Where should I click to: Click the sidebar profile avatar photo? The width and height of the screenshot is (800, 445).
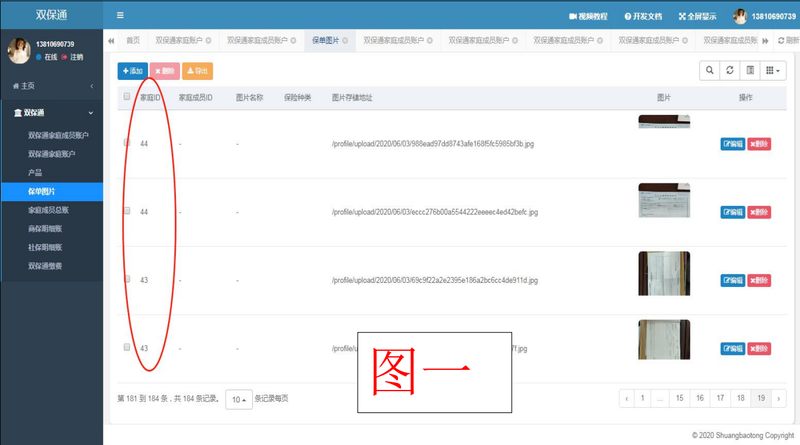tap(19, 51)
